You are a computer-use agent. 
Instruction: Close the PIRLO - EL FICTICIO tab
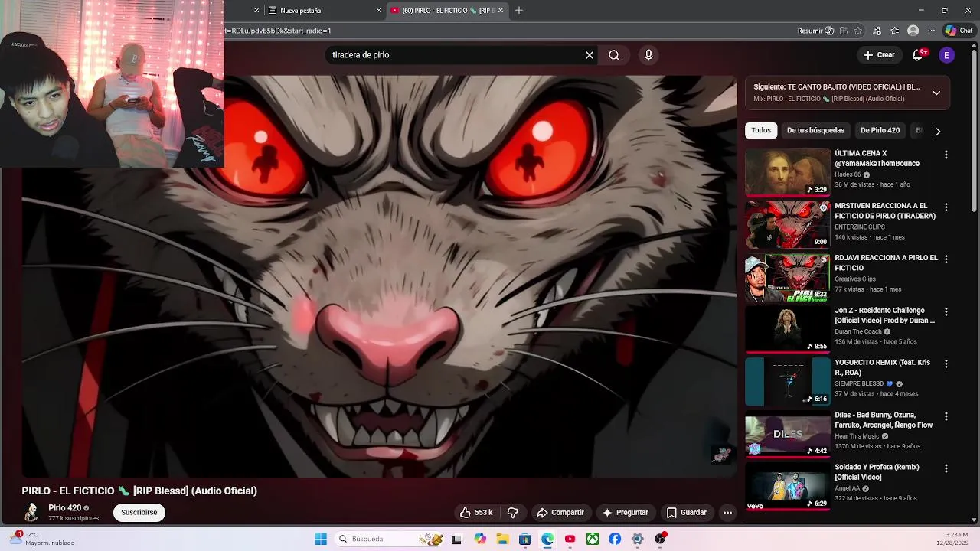click(x=501, y=11)
